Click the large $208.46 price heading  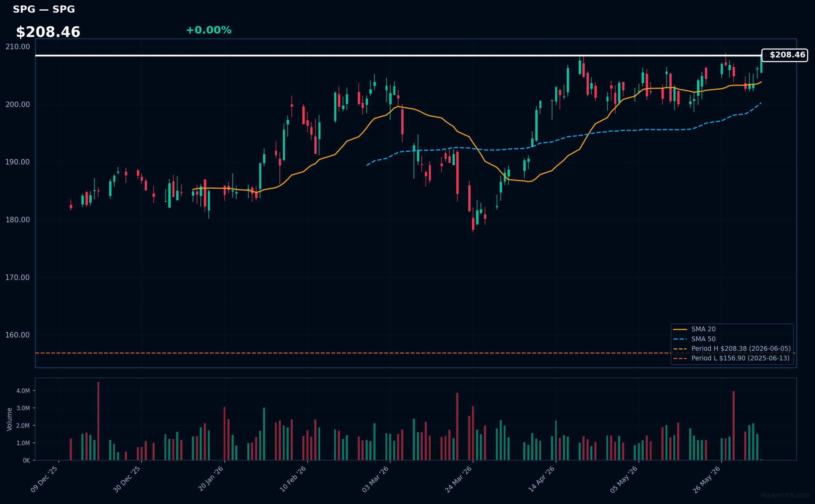(48, 32)
